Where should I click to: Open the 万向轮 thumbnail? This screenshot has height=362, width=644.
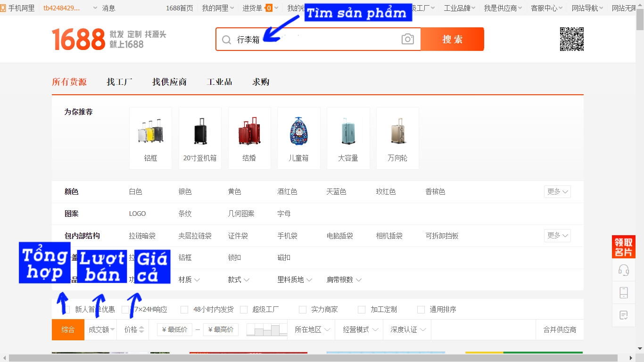click(x=397, y=138)
